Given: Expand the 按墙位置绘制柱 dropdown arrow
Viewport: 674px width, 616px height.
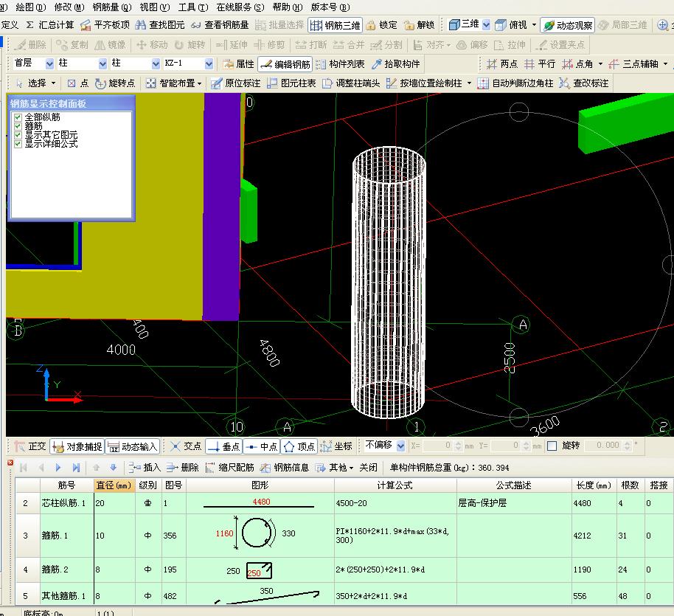Looking at the screenshot, I should [x=469, y=83].
